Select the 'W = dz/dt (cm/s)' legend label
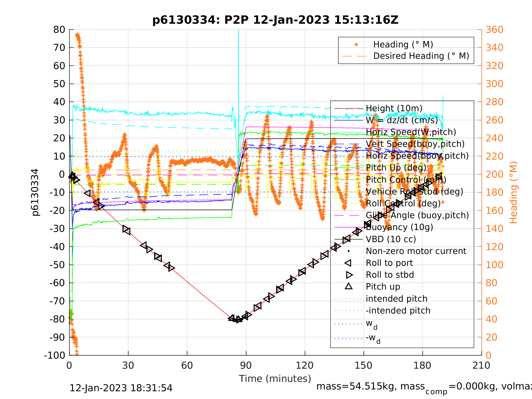Image resolution: width=532 pixels, height=399 pixels. click(402, 120)
